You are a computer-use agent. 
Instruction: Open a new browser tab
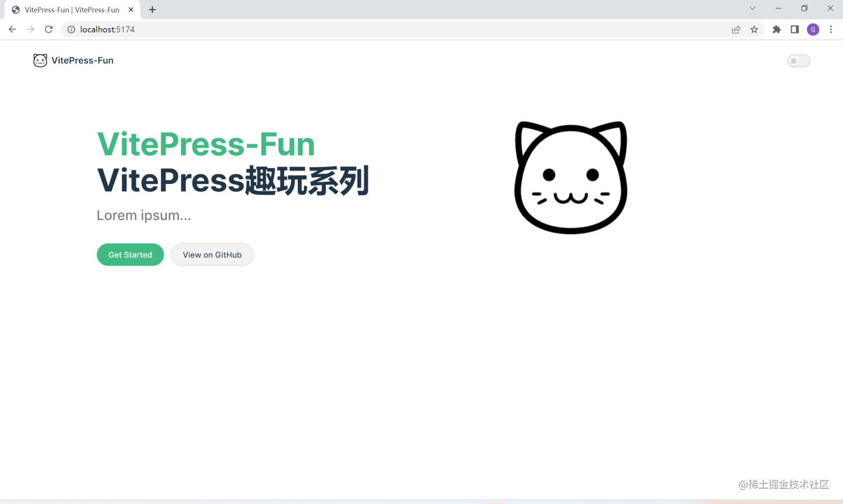152,10
